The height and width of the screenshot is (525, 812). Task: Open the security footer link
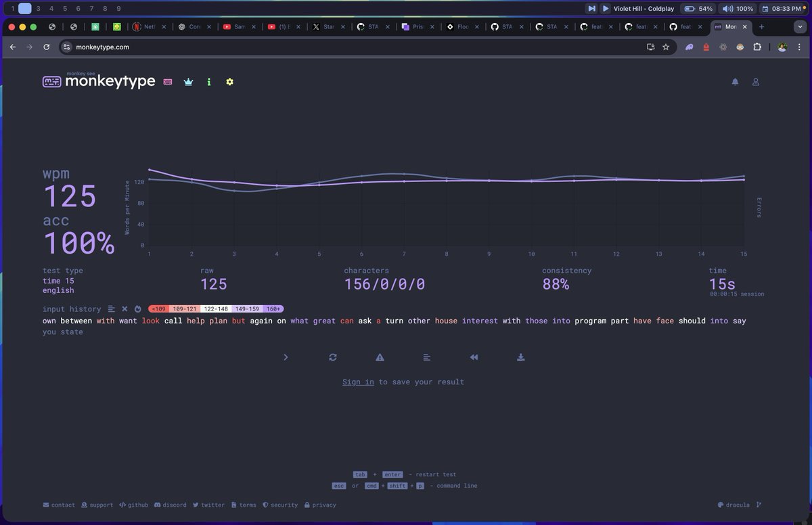point(280,505)
